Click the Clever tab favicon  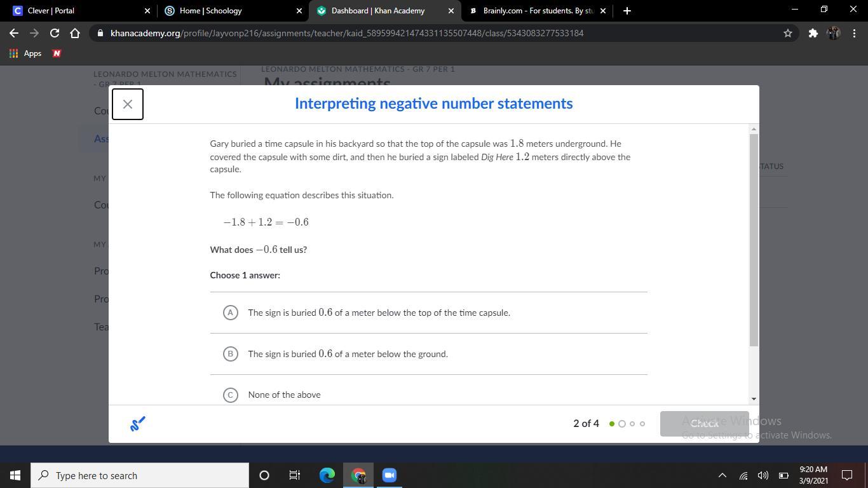coord(18,11)
